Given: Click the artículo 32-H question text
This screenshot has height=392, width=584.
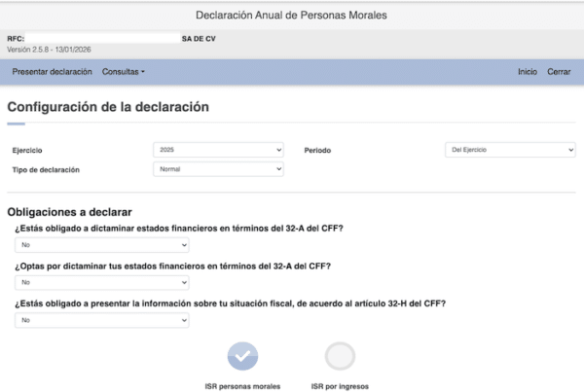Looking at the screenshot, I should [230, 303].
